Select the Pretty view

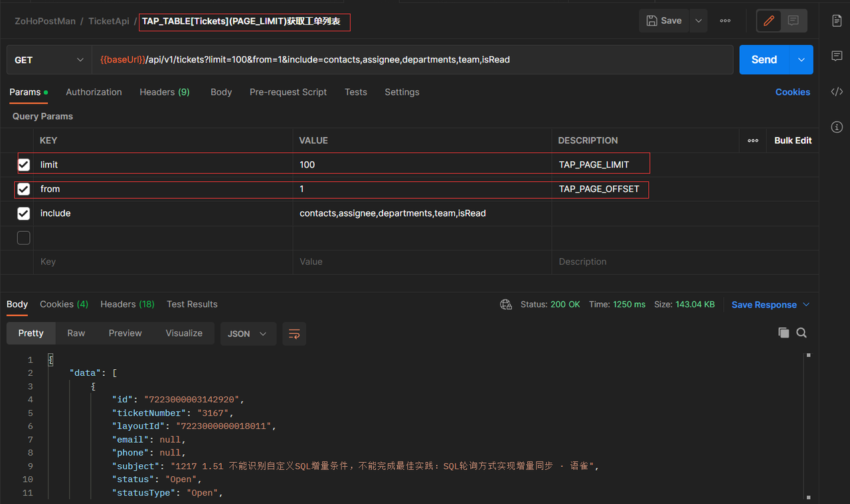pyautogui.click(x=31, y=333)
